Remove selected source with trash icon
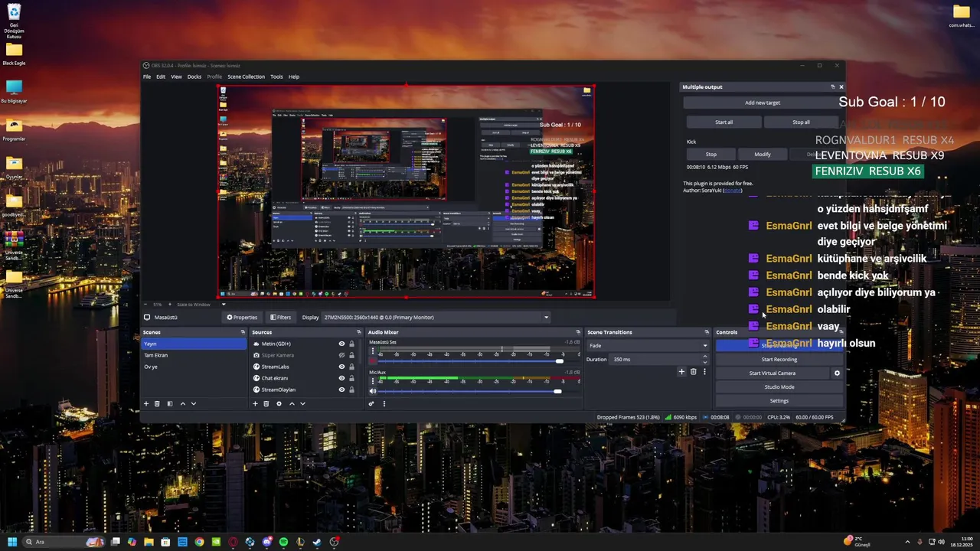The image size is (980, 551). coord(266,403)
